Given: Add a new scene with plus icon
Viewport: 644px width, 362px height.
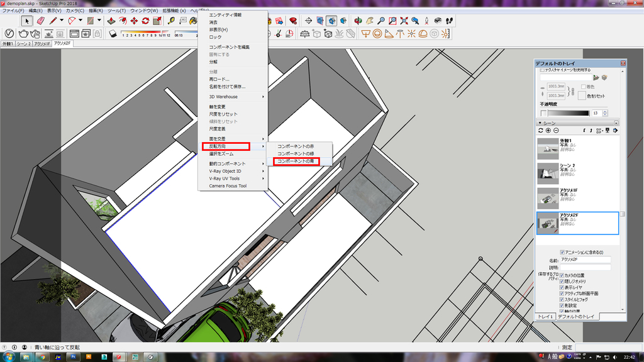Looking at the screenshot, I should point(548,131).
